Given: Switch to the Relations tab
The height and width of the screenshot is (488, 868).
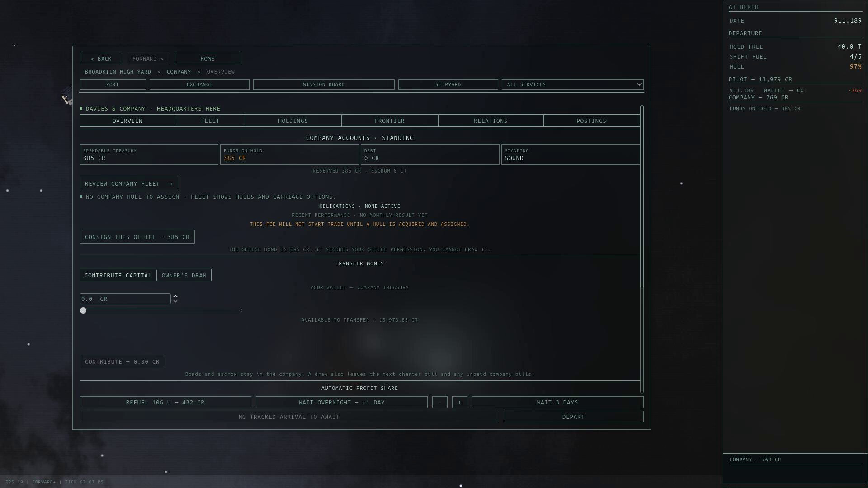Looking at the screenshot, I should pyautogui.click(x=491, y=121).
